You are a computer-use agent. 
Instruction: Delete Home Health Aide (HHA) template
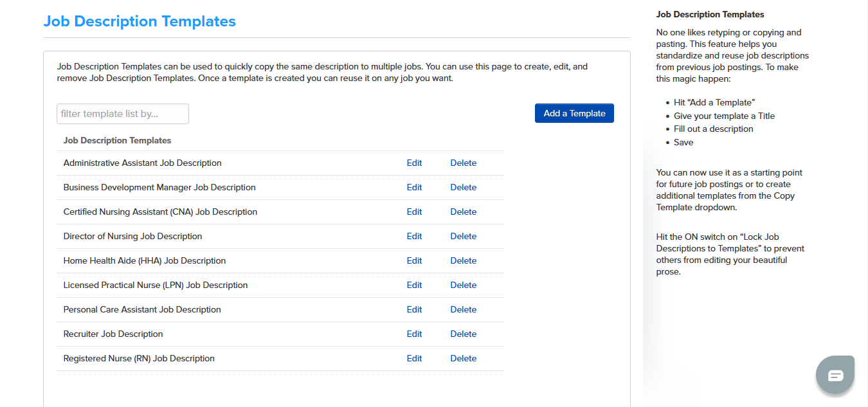463,261
